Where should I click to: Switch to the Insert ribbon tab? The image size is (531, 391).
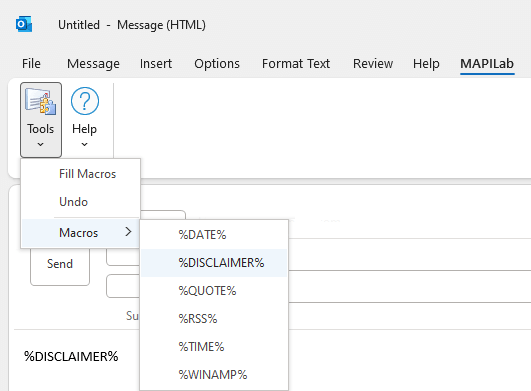tap(156, 64)
